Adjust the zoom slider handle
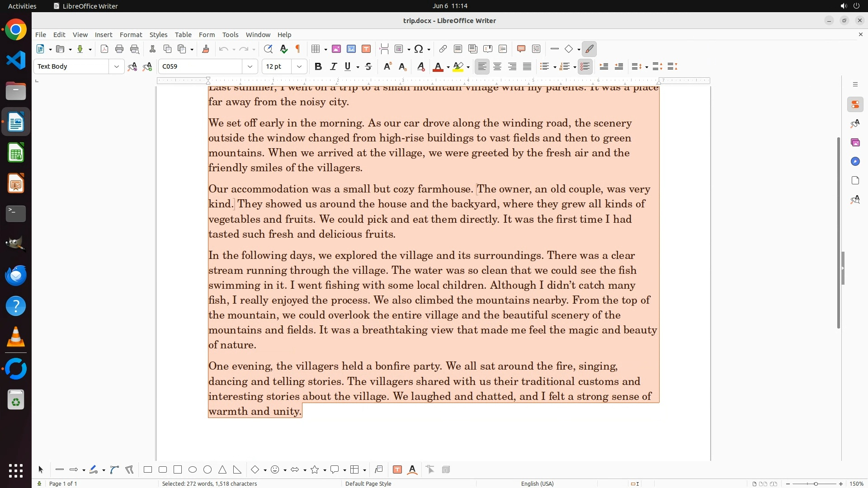 point(816,484)
